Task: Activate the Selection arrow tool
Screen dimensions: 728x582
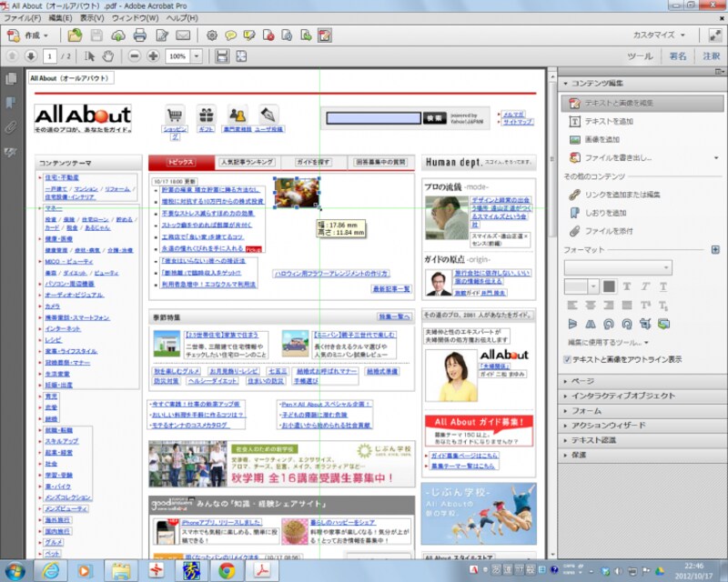Action: click(89, 56)
